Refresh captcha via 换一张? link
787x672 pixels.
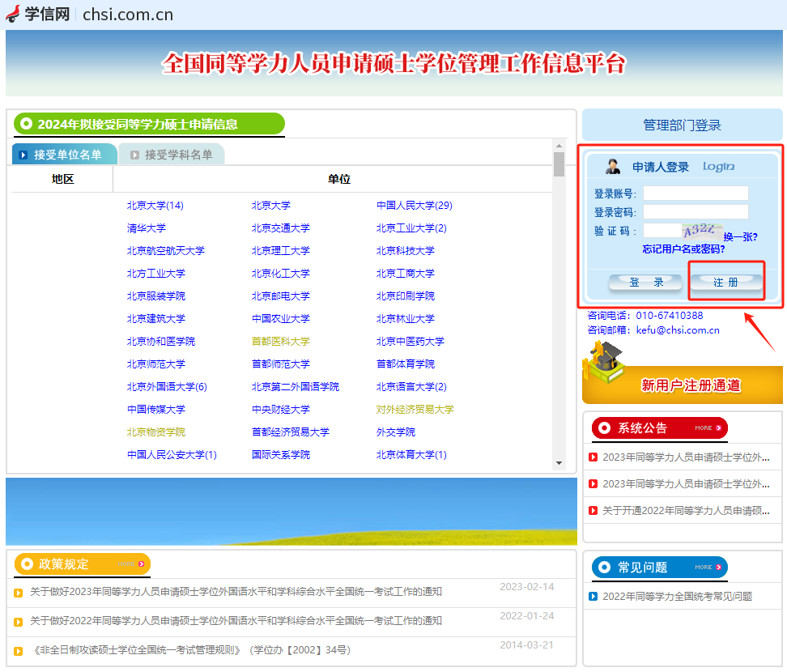click(740, 236)
